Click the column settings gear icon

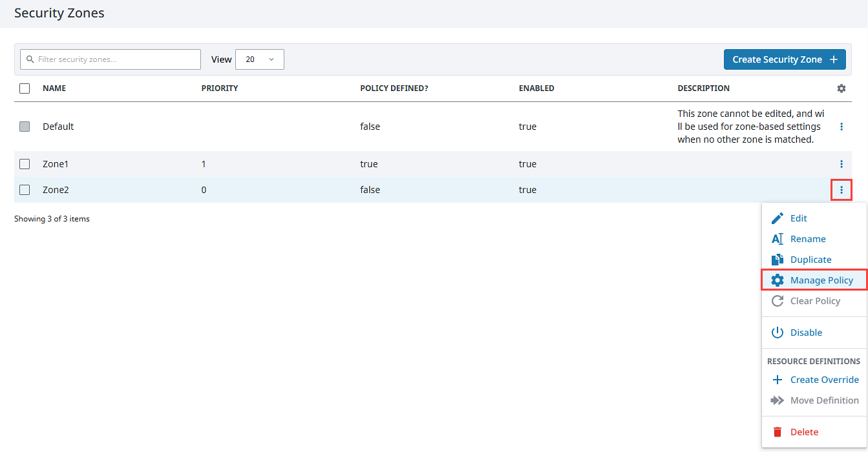[841, 88]
